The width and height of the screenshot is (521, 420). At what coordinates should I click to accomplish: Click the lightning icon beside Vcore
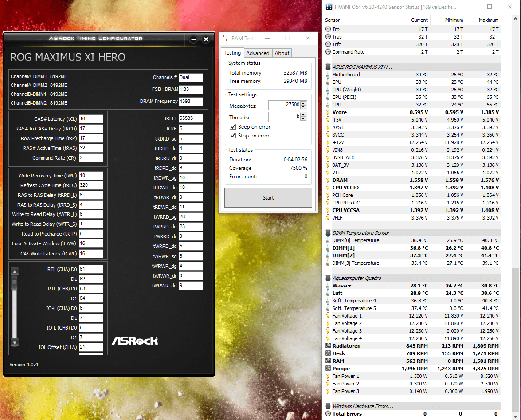(x=328, y=112)
